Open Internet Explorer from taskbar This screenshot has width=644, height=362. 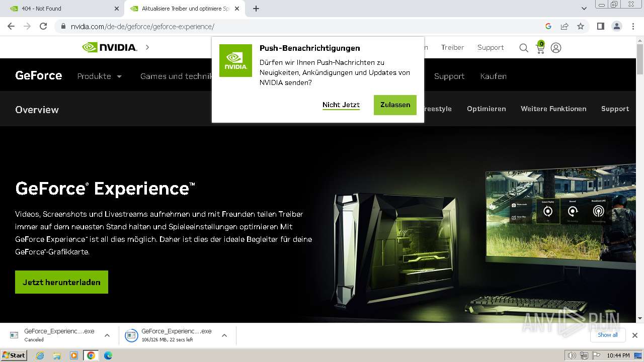[40, 355]
